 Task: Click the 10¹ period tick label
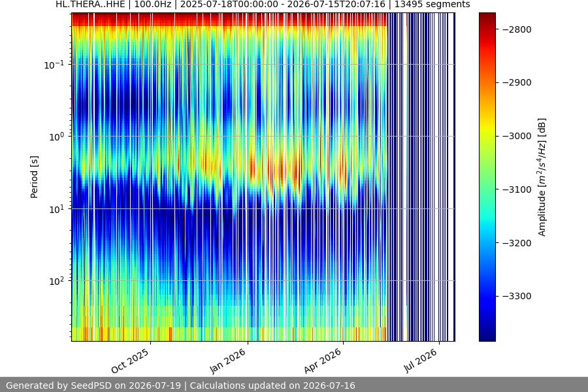tap(57, 209)
